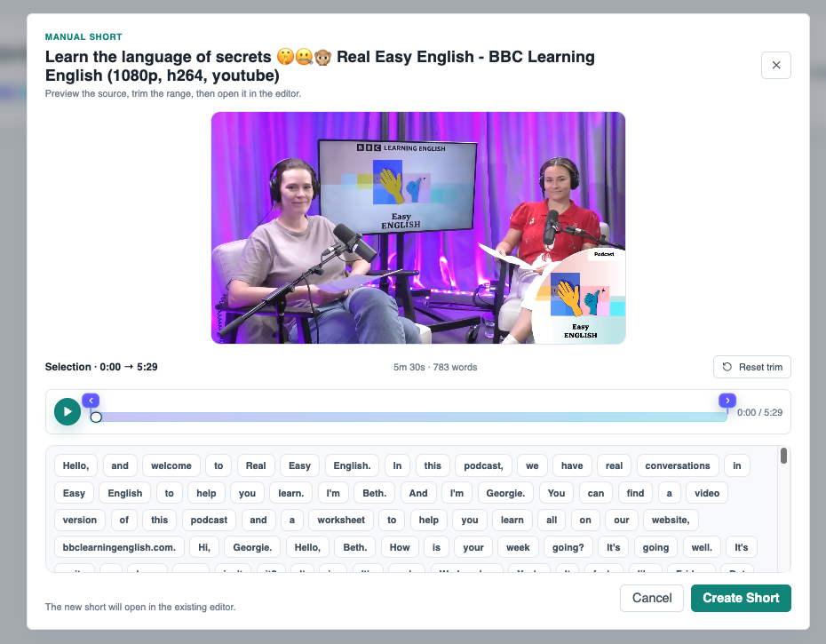Select the transcript word "learn."
This screenshot has height=644, width=826.
click(x=290, y=493)
